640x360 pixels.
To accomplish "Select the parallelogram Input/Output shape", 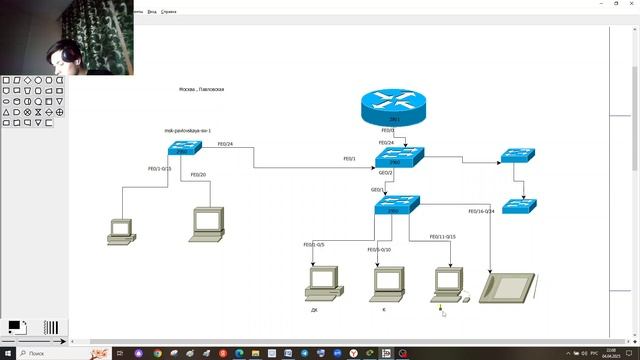I will click(17, 80).
